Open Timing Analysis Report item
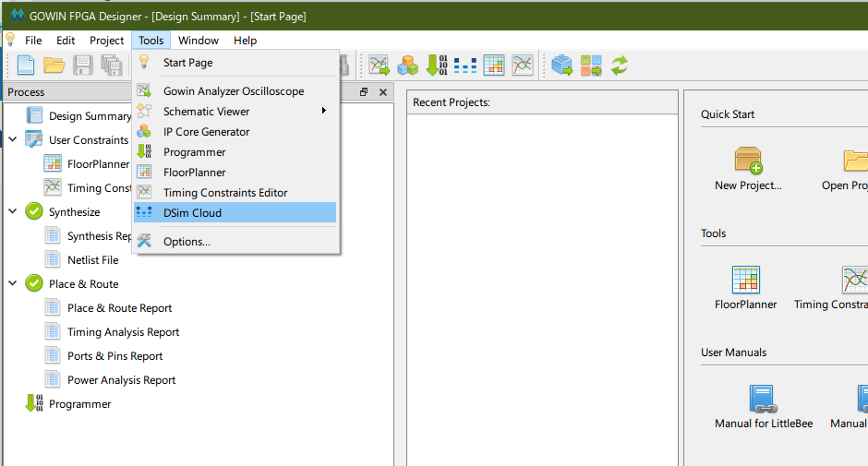868x466 pixels. coord(124,331)
